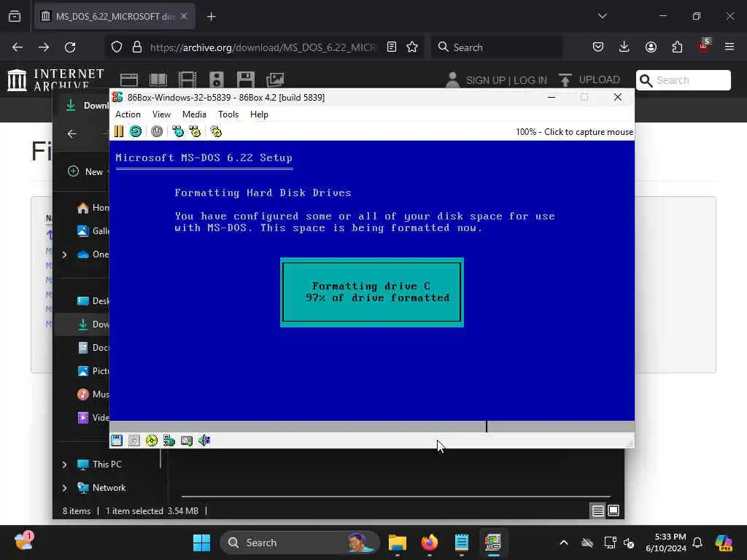Go back in File Explorer window
This screenshot has width=747, height=560.
(72, 134)
